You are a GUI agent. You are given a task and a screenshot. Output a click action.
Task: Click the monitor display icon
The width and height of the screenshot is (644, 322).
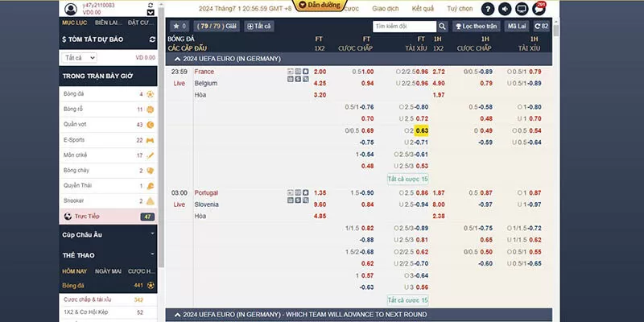coord(522,9)
